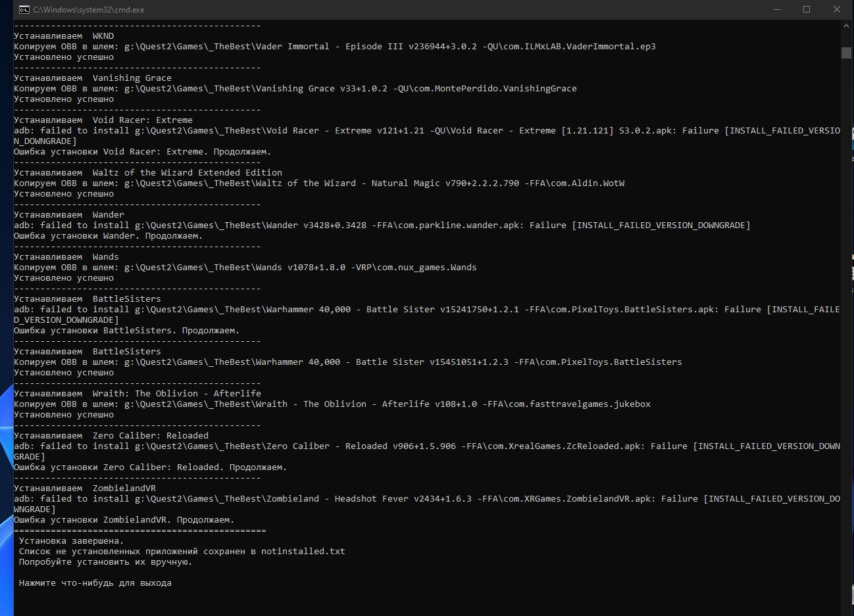Image resolution: width=854 pixels, height=616 pixels.
Task: Click the cmd.exe icon in the title bar
Action: [x=24, y=10]
